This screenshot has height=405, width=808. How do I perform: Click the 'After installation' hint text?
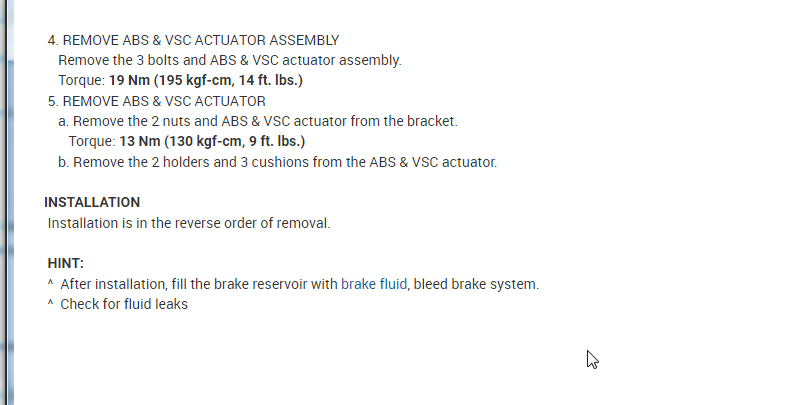click(199, 284)
